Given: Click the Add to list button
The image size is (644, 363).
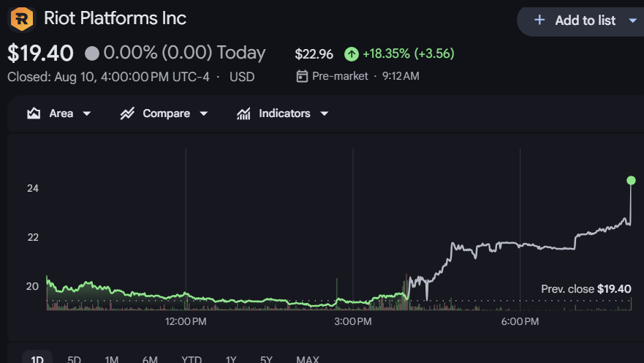Looking at the screenshot, I should [580, 20].
